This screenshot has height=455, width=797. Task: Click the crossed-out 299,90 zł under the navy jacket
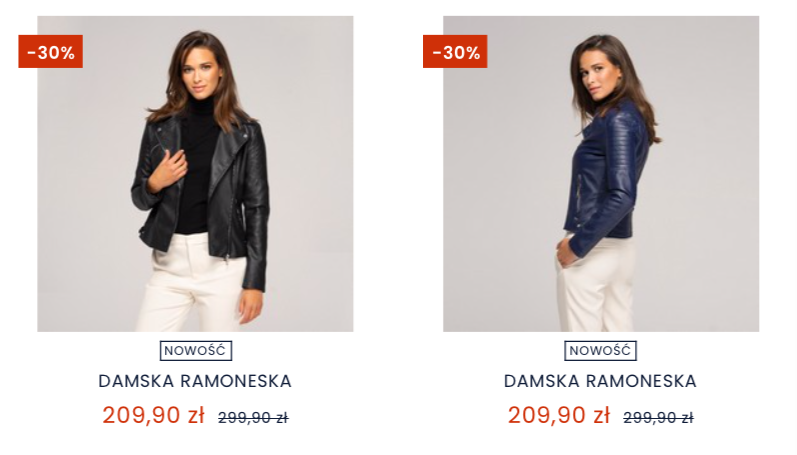coord(658,418)
